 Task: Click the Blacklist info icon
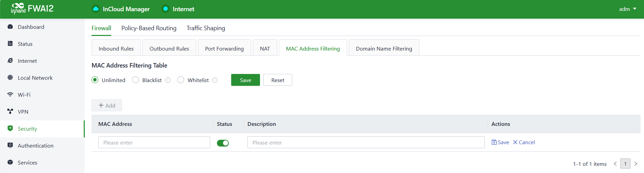pos(168,80)
